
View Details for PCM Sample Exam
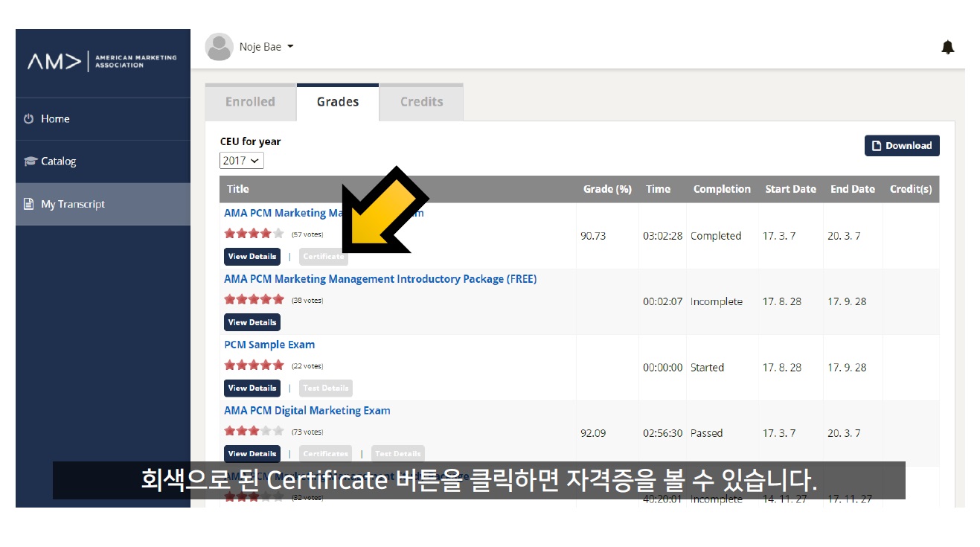252,388
